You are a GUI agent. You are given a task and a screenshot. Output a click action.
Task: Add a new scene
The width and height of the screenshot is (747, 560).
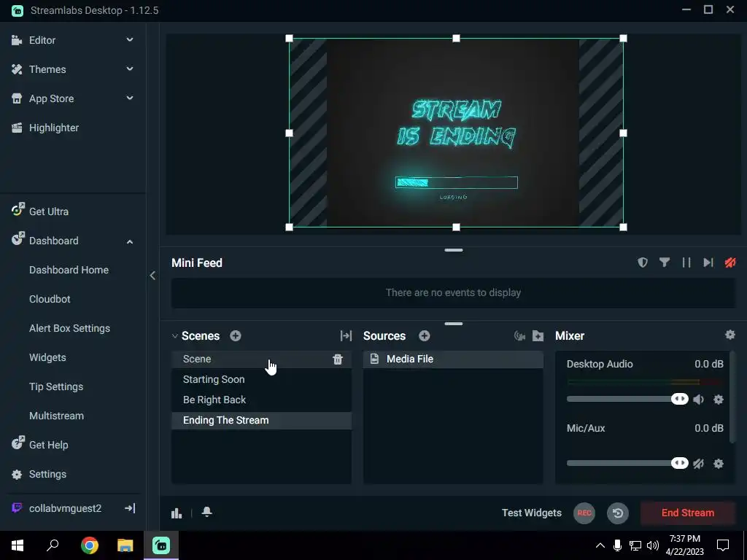click(236, 335)
